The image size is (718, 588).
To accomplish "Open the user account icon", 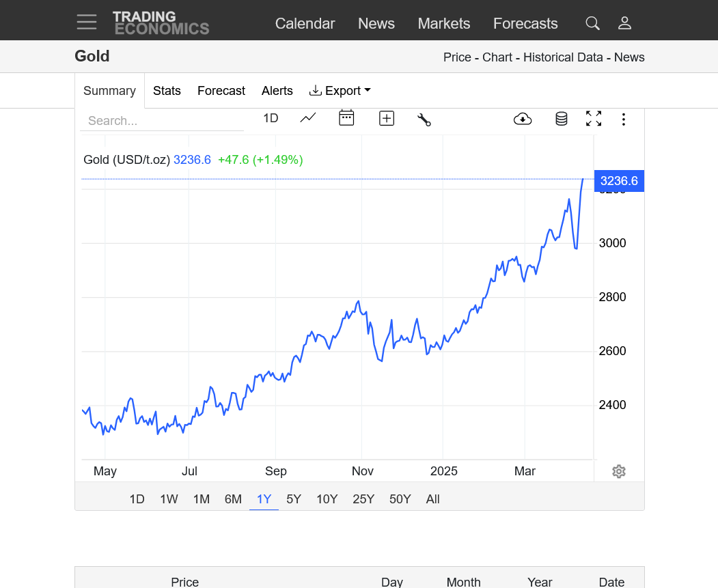I will (x=624, y=23).
